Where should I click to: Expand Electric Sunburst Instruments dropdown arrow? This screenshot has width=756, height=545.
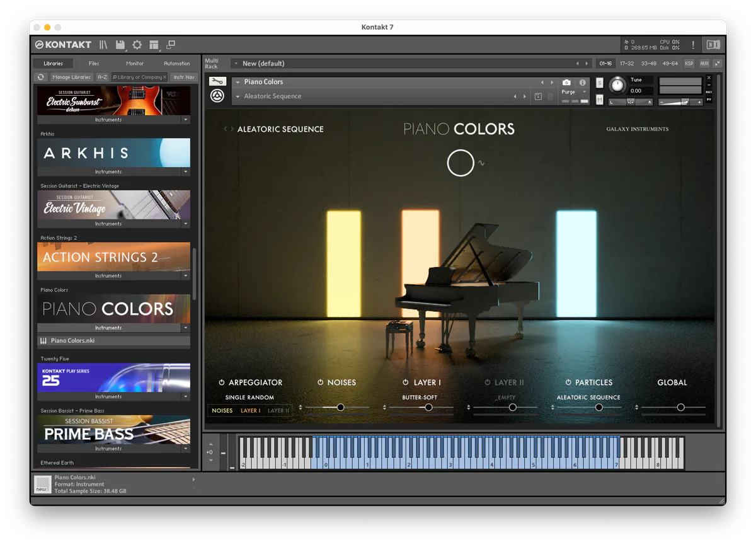tap(185, 120)
